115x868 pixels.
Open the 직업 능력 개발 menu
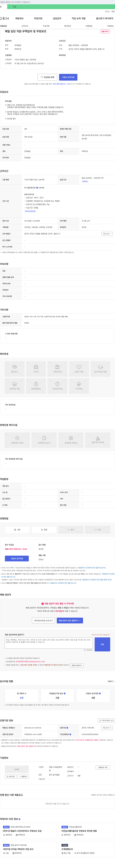pyautogui.click(x=79, y=19)
